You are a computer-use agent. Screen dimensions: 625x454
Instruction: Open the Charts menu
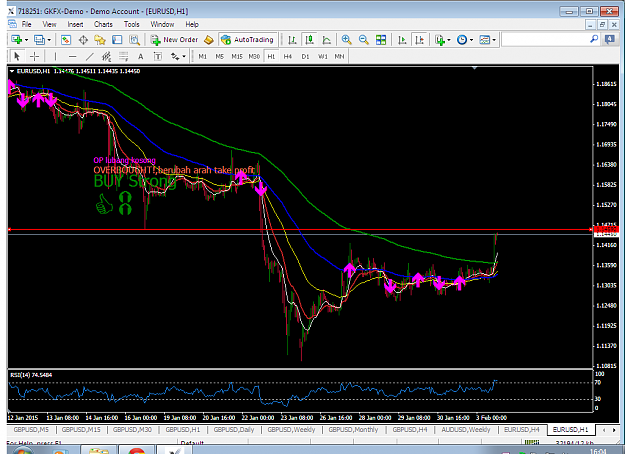coord(103,24)
